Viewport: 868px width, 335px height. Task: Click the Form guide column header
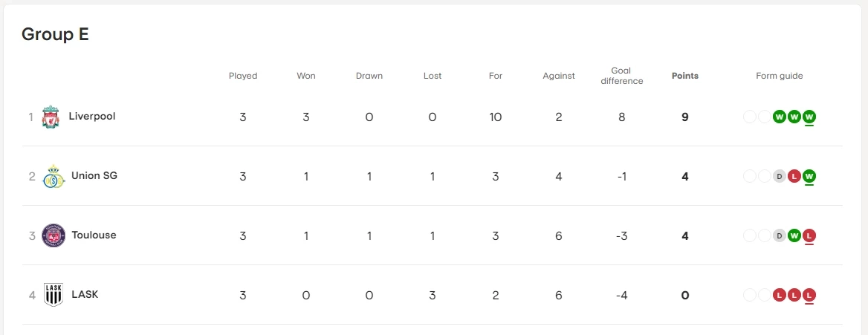(x=780, y=76)
